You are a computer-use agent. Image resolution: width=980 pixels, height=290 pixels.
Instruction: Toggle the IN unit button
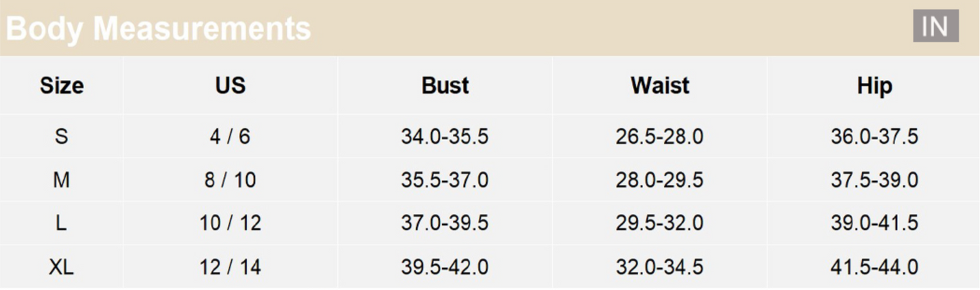[935, 26]
